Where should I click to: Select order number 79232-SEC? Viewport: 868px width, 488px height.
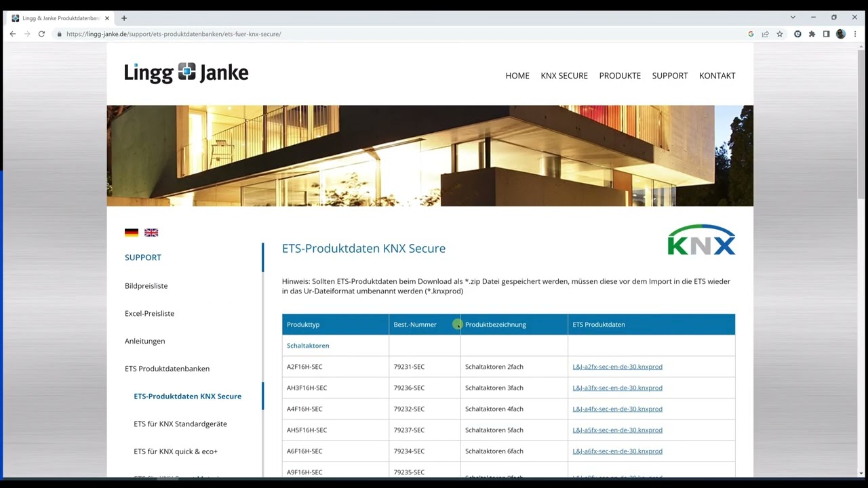pyautogui.click(x=409, y=409)
